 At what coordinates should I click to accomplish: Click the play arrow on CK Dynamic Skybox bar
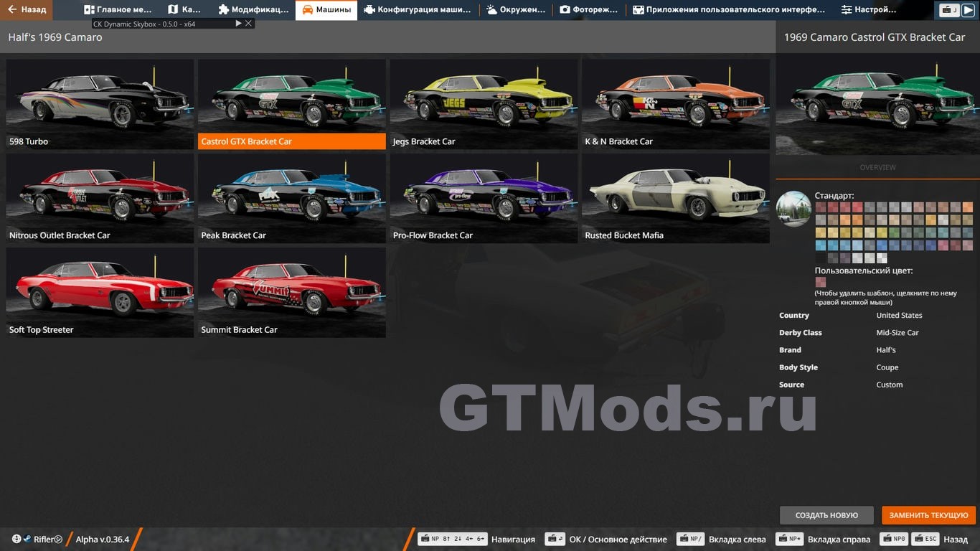click(239, 24)
